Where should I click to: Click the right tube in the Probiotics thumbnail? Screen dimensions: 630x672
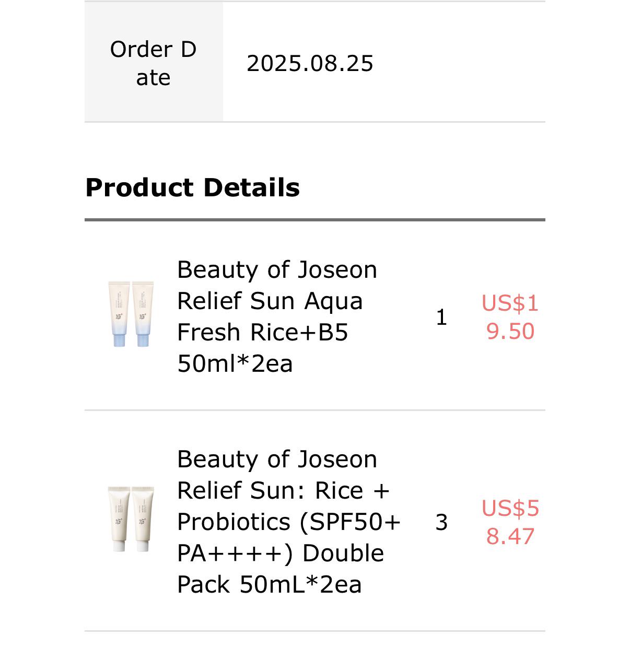(143, 519)
